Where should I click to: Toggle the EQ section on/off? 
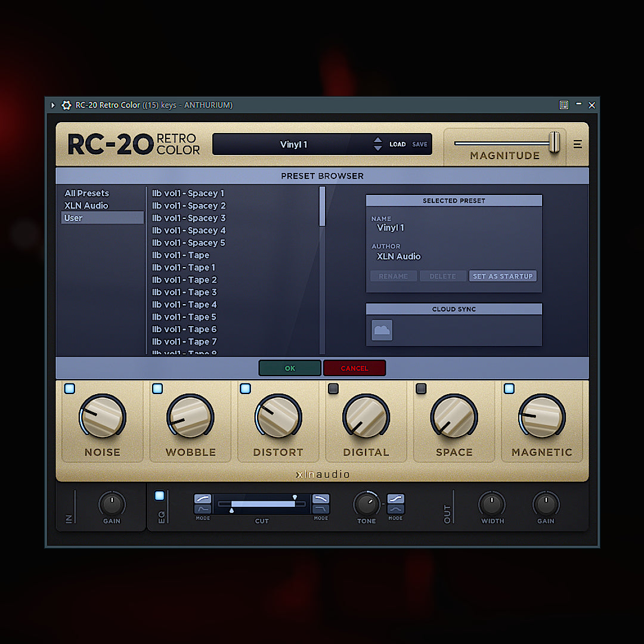coord(160,496)
